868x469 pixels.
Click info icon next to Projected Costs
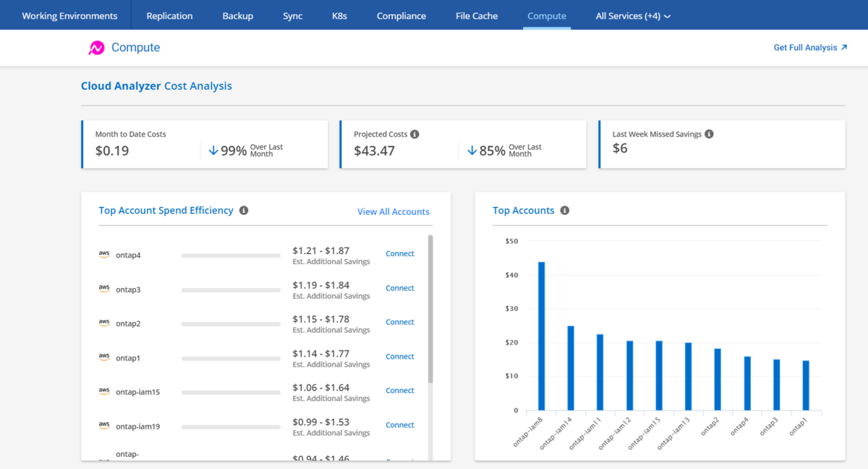click(x=414, y=134)
